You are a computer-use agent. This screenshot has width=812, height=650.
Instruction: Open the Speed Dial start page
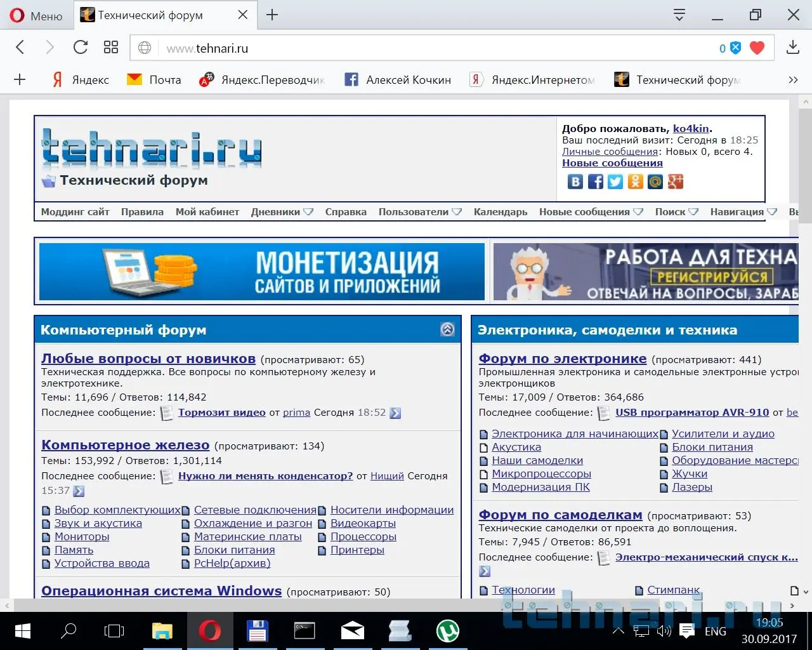pyautogui.click(x=111, y=47)
